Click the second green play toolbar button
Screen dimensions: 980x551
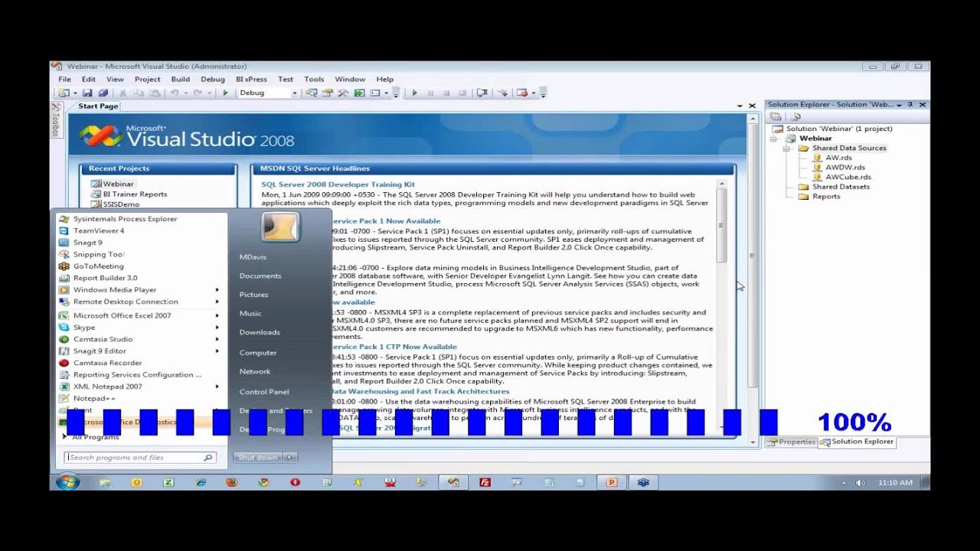click(414, 93)
